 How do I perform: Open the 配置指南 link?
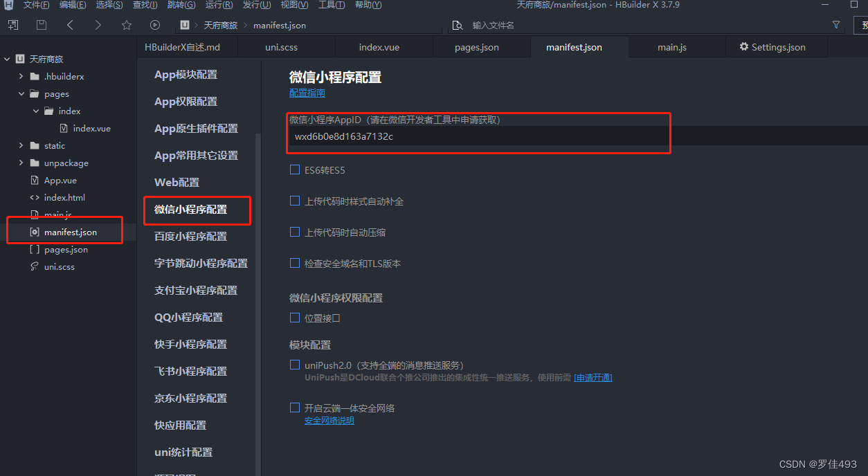[307, 93]
